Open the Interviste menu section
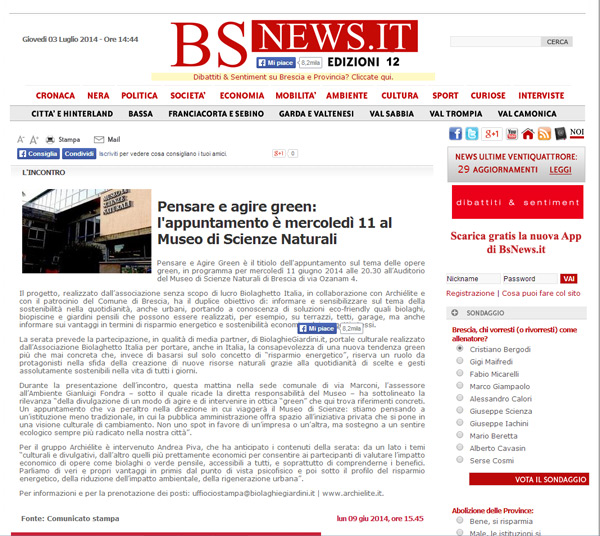The height and width of the screenshot is (536, 600). [x=541, y=96]
